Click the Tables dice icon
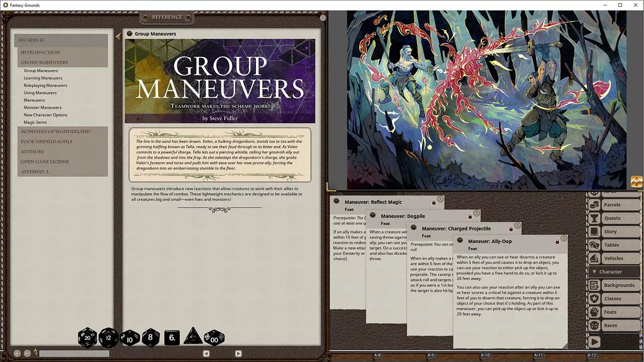This screenshot has width=644, height=362. (594, 245)
